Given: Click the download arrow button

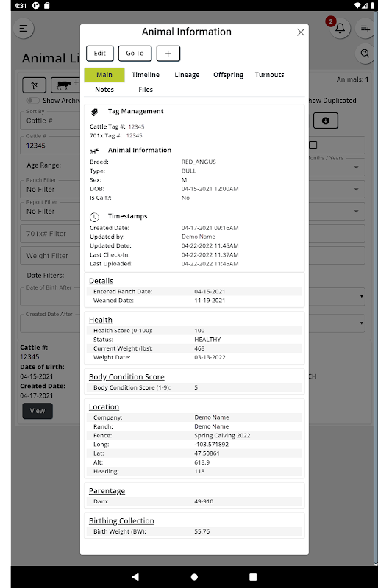Looking at the screenshot, I should 326,121.
